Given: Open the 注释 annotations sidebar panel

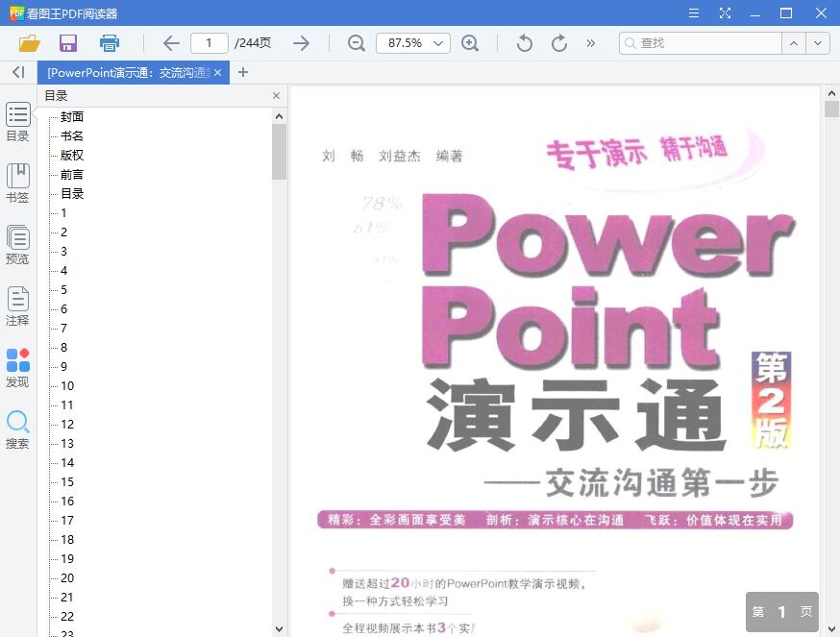Looking at the screenshot, I should pos(17,306).
